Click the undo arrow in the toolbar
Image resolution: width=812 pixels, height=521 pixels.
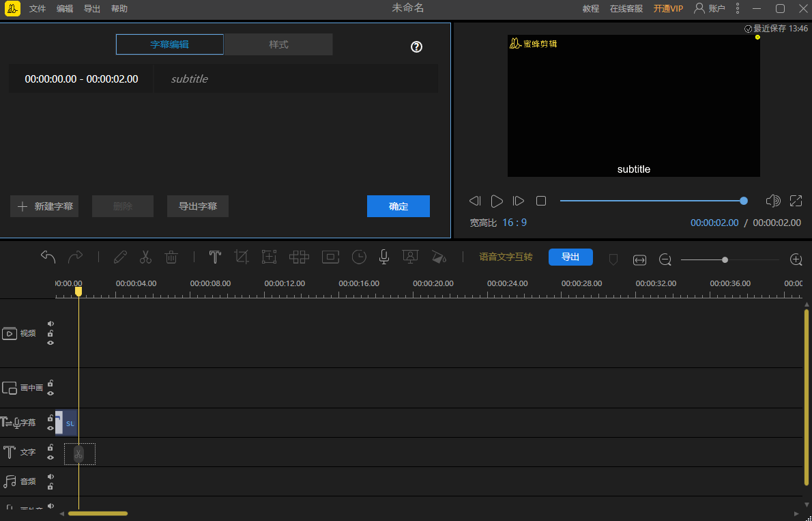click(48, 257)
